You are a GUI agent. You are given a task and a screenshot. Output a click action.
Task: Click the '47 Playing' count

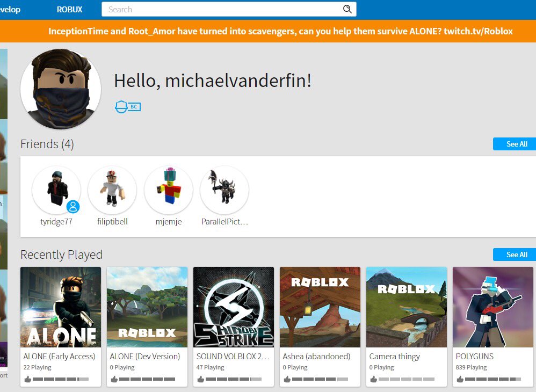[210, 367]
